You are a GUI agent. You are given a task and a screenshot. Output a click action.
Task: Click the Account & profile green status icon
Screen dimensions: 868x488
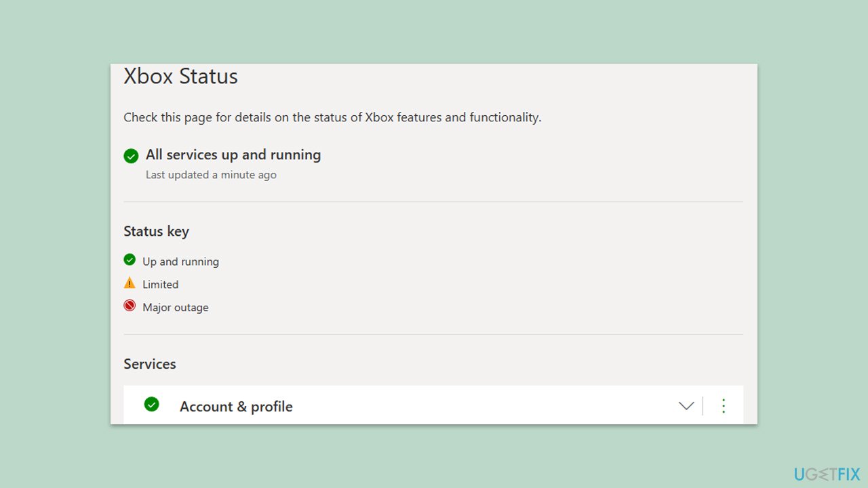click(152, 404)
